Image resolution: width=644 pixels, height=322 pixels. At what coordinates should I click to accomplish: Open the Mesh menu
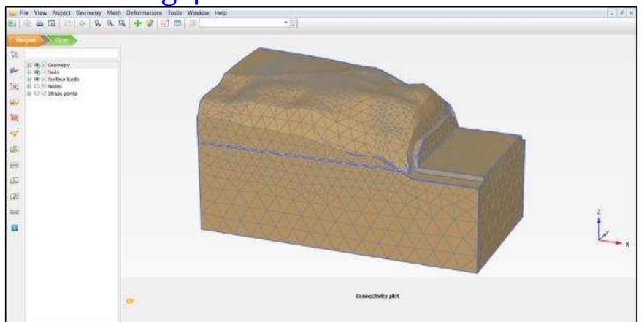[x=114, y=13]
